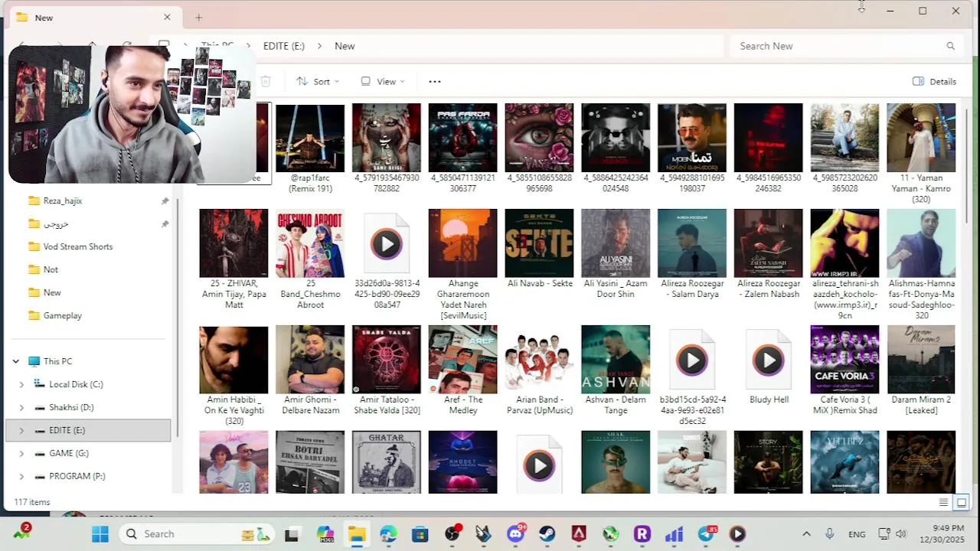980x551 pixels.
Task: Open the Windows Start menu
Action: pos(100,534)
